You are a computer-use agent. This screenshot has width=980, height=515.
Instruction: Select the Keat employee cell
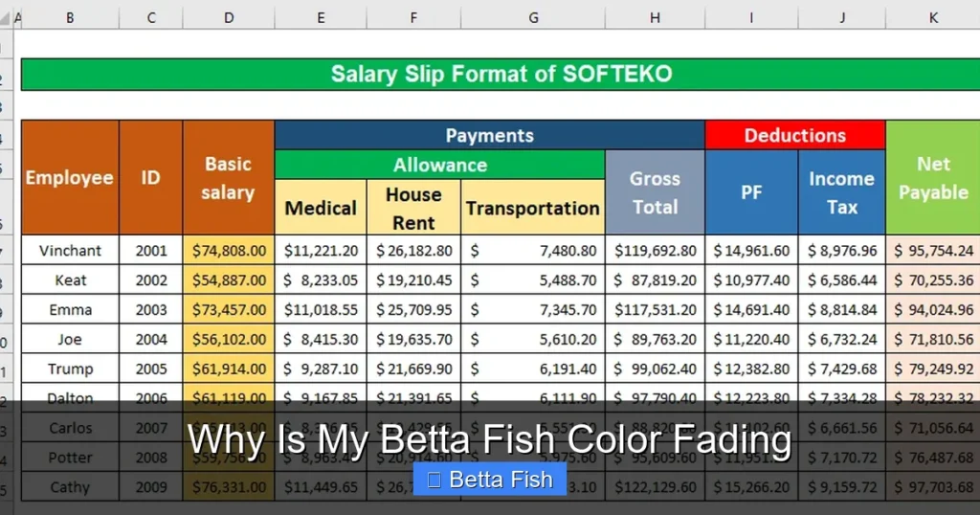(70, 280)
